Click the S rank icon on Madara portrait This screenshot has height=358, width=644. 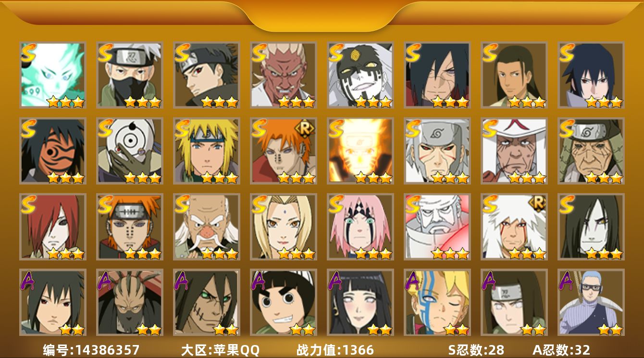pyautogui.click(x=413, y=52)
